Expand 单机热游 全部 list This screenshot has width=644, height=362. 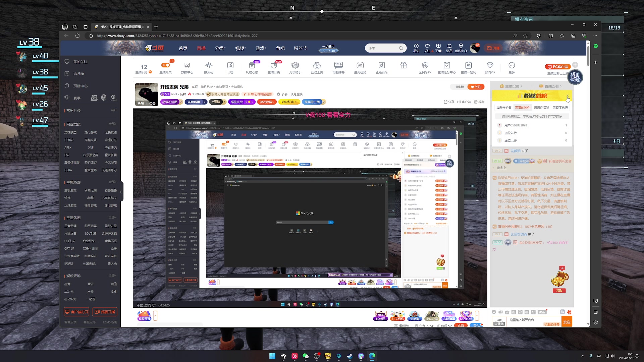112,182
